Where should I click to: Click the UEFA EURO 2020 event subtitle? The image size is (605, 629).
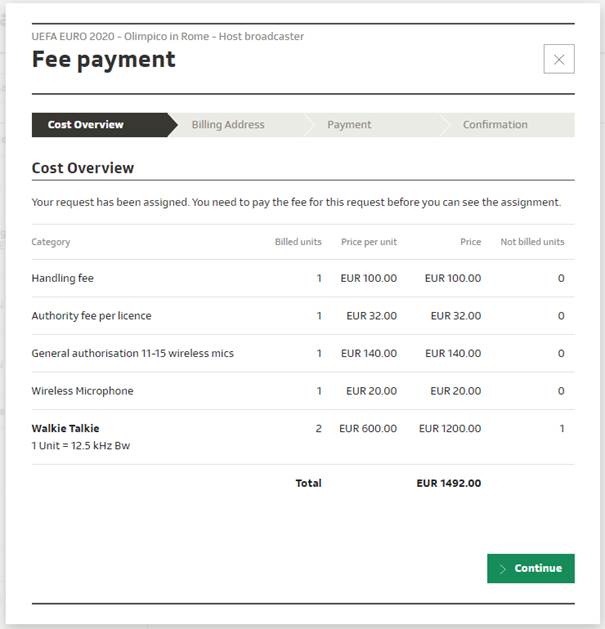tap(167, 36)
